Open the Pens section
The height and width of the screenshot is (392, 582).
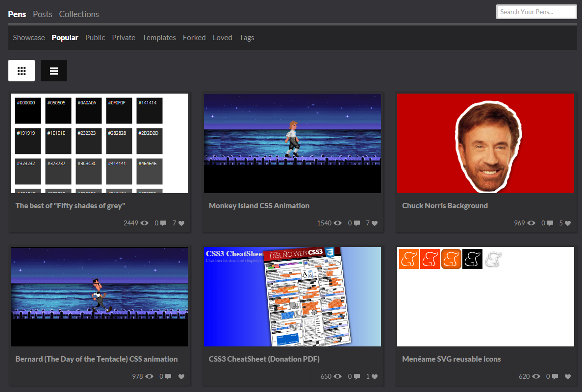(x=17, y=14)
